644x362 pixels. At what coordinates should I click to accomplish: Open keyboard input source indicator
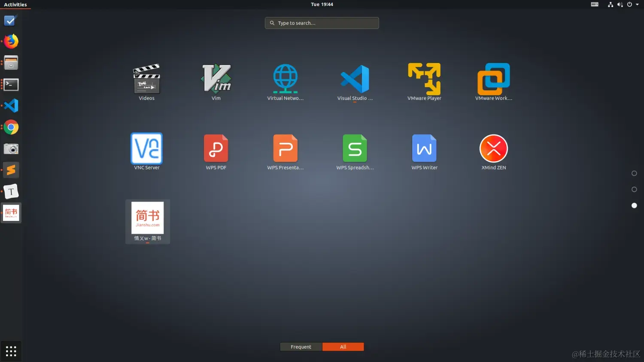[x=595, y=4]
